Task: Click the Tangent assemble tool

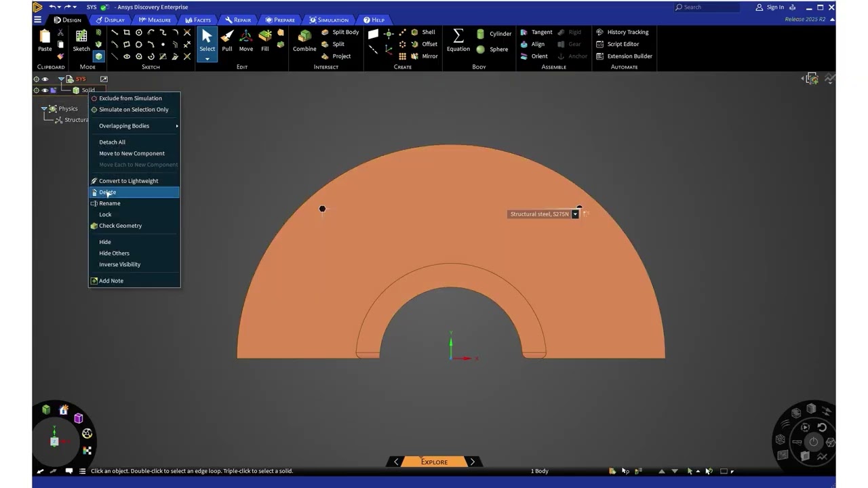Action: pyautogui.click(x=536, y=32)
